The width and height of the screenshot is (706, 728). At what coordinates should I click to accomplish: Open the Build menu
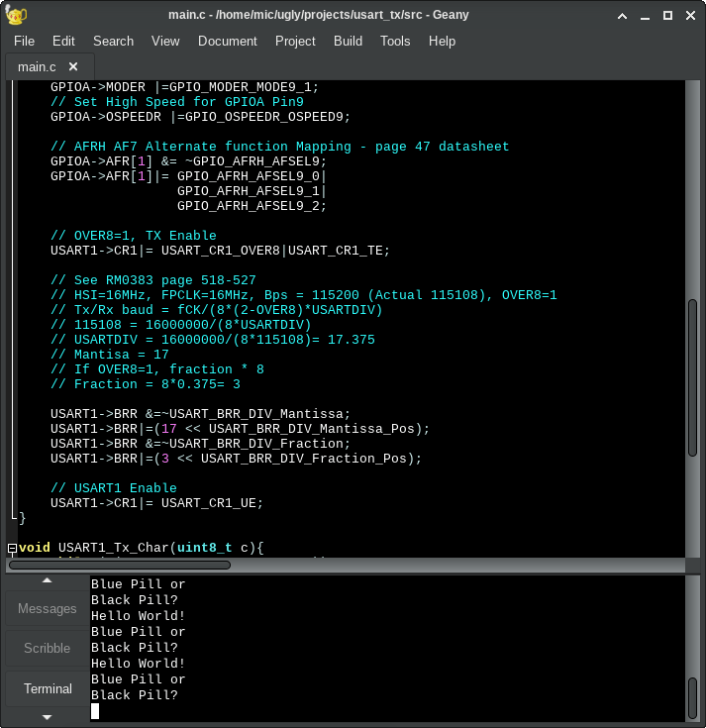[x=348, y=41]
